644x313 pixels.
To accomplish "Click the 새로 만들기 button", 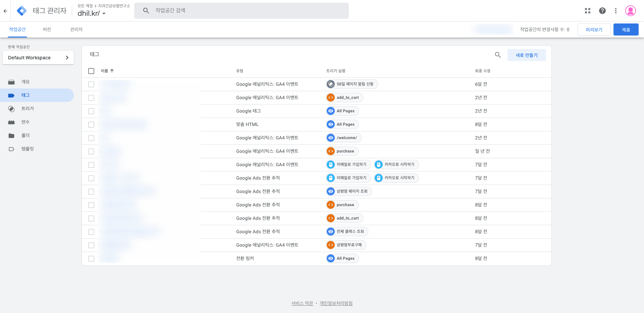I will pyautogui.click(x=526, y=55).
